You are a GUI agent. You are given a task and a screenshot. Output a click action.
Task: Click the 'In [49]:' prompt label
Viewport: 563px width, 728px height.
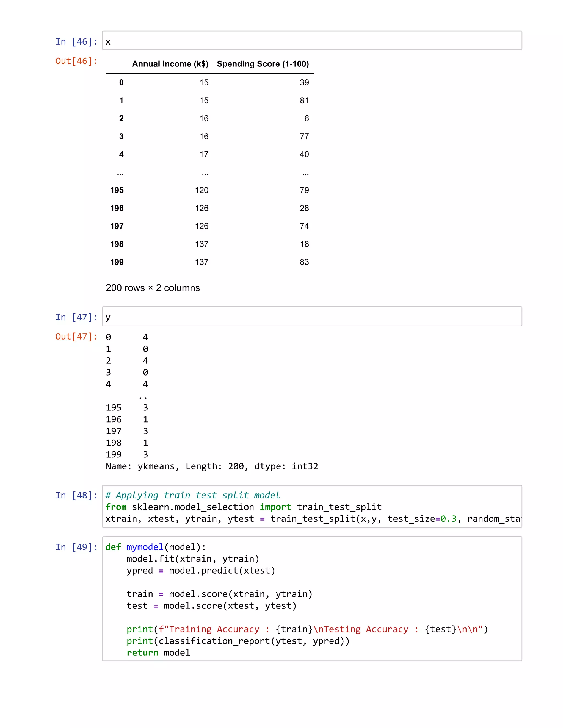click(76, 547)
